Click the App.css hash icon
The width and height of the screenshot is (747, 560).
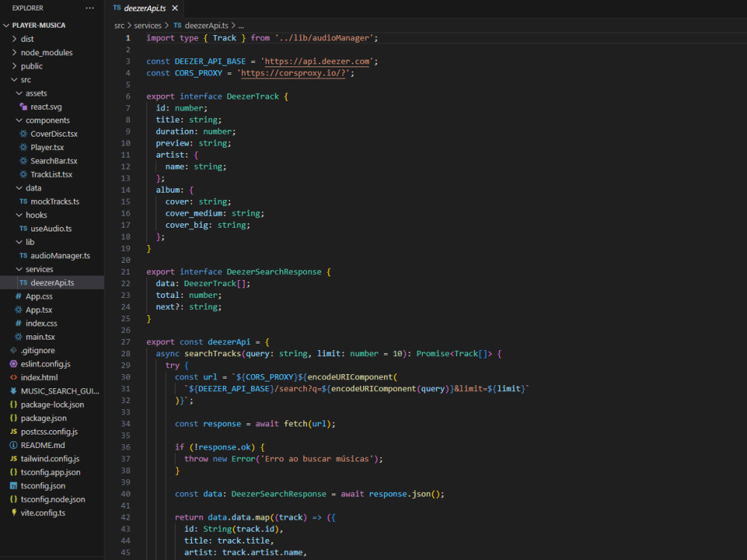pyautogui.click(x=18, y=296)
